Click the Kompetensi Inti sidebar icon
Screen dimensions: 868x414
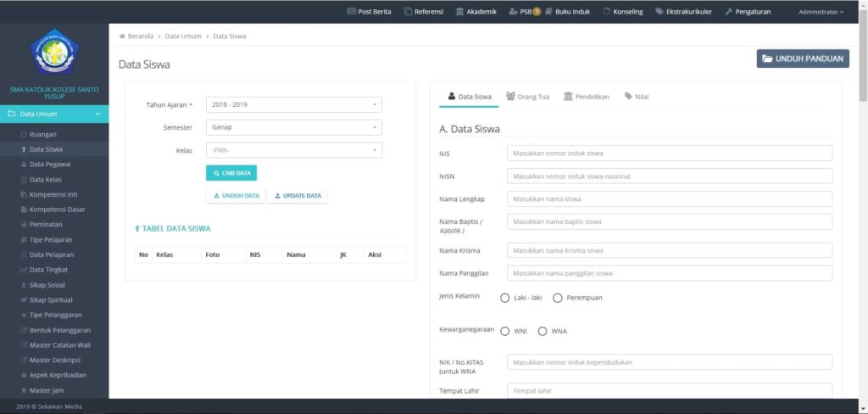point(24,194)
